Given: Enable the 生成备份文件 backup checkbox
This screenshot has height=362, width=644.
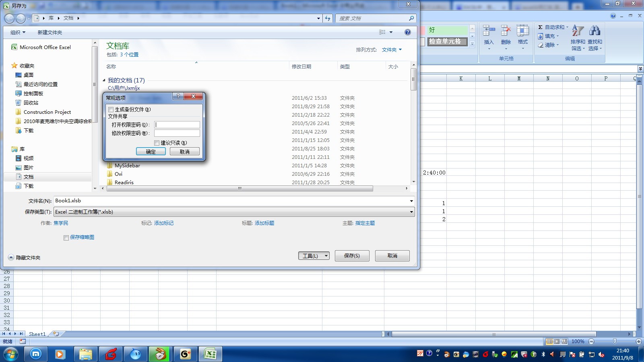Looking at the screenshot, I should pos(111,109).
